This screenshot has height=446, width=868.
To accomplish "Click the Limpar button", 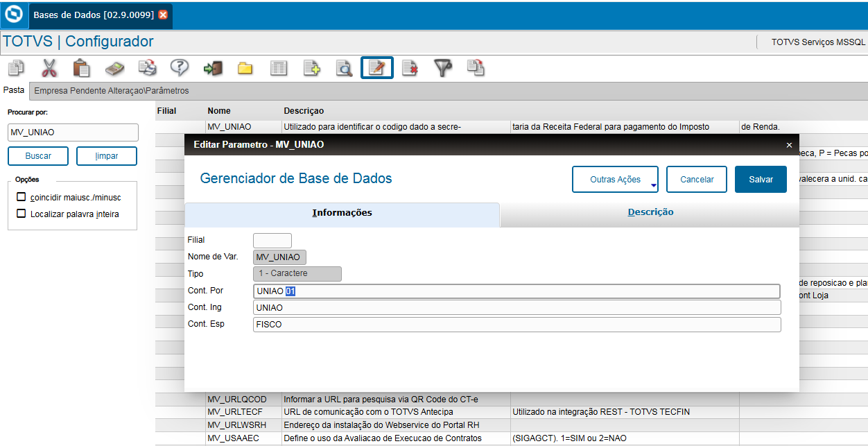I will tap(107, 156).
